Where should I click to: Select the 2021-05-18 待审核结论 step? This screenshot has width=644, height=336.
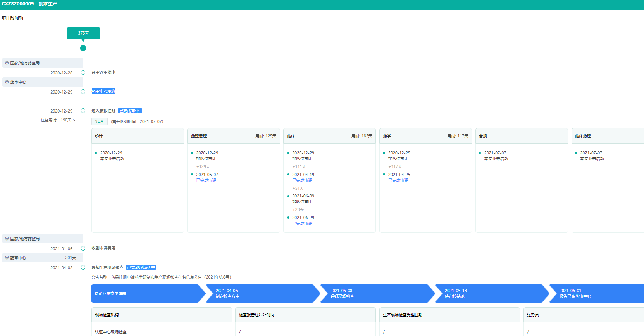[x=491, y=294]
